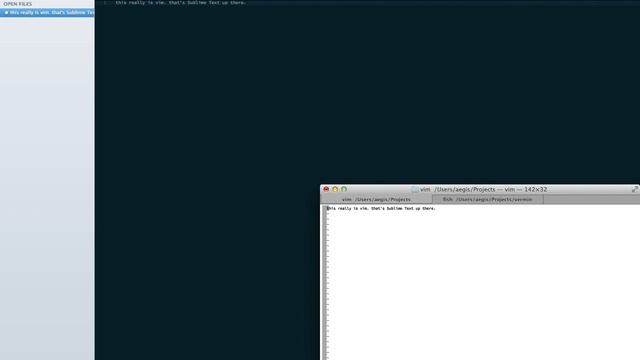Viewport: 640px width, 360px height.
Task: Click the unsaved dot on the sidebar file row
Action: pos(6,13)
